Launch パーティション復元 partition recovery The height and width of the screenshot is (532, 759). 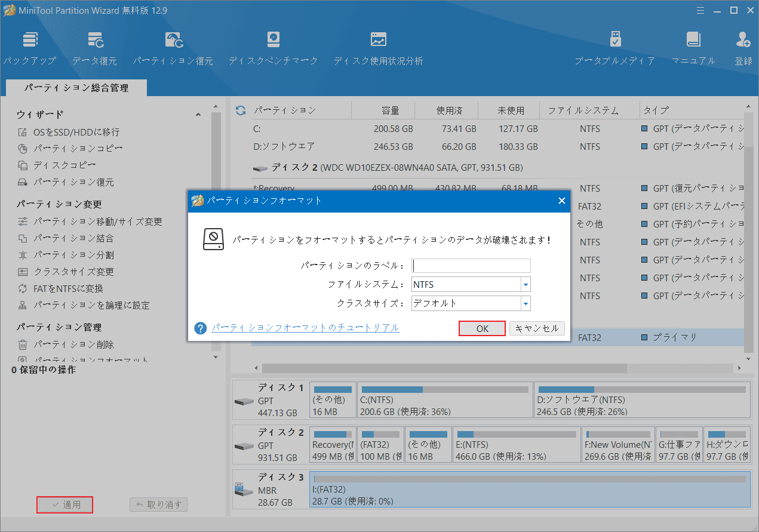pyautogui.click(x=173, y=48)
